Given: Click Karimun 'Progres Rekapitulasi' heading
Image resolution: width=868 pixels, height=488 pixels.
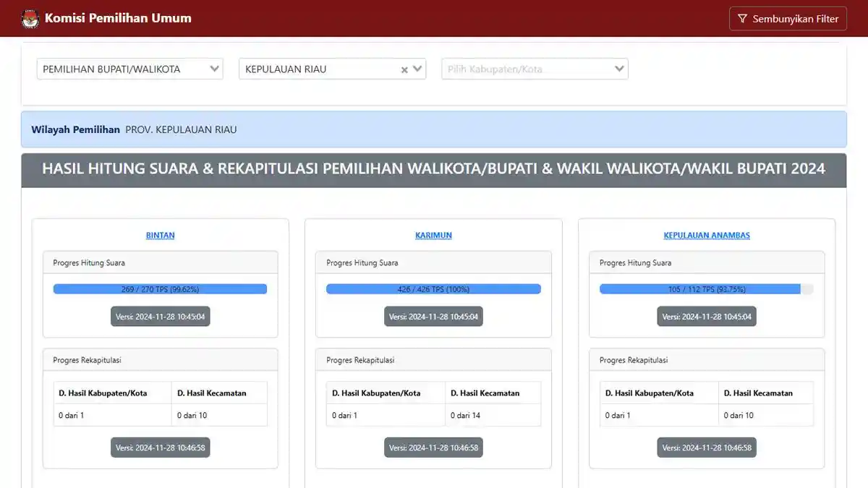Looking at the screenshot, I should 360,360.
